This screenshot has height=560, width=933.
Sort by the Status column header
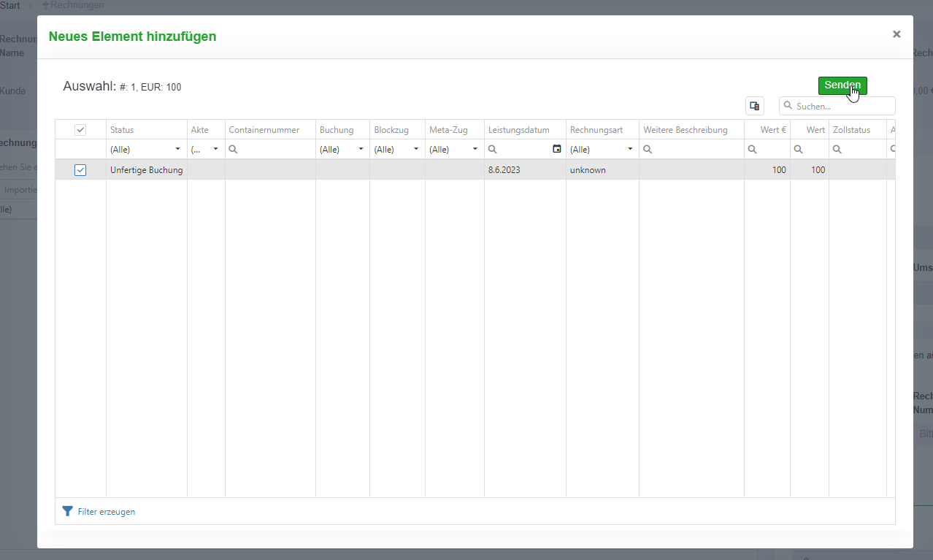point(122,130)
